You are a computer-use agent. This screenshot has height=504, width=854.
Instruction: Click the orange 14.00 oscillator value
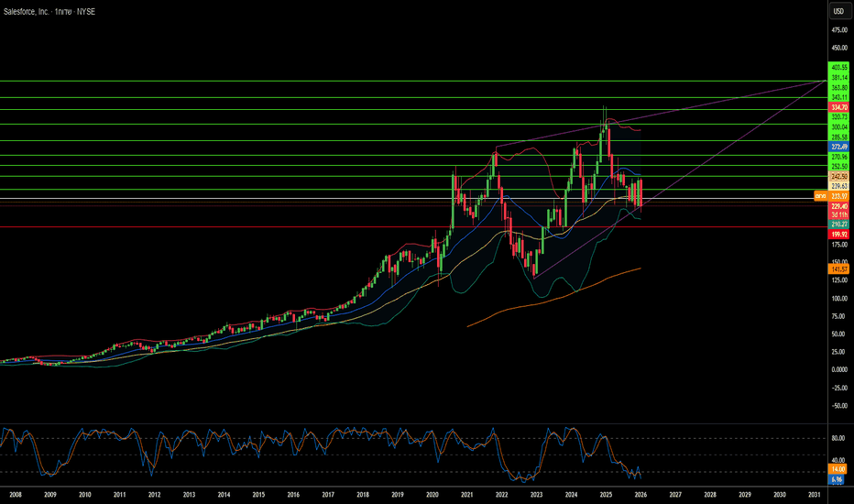(838, 469)
